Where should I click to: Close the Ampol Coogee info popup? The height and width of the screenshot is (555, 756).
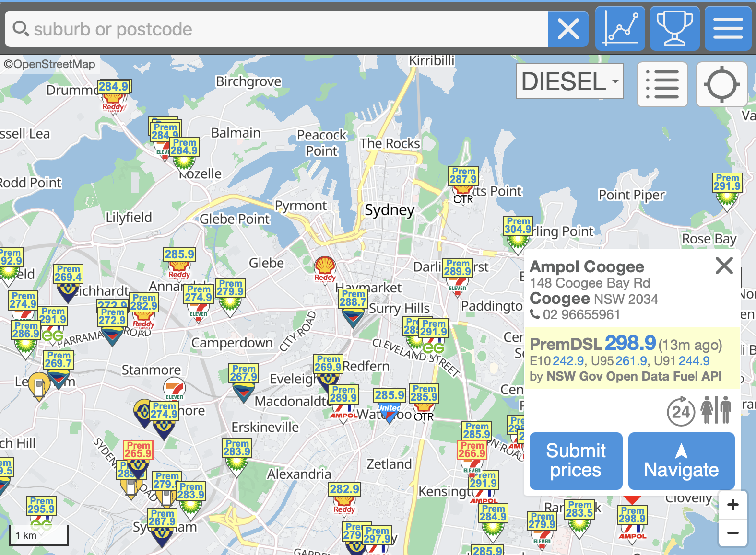(724, 265)
